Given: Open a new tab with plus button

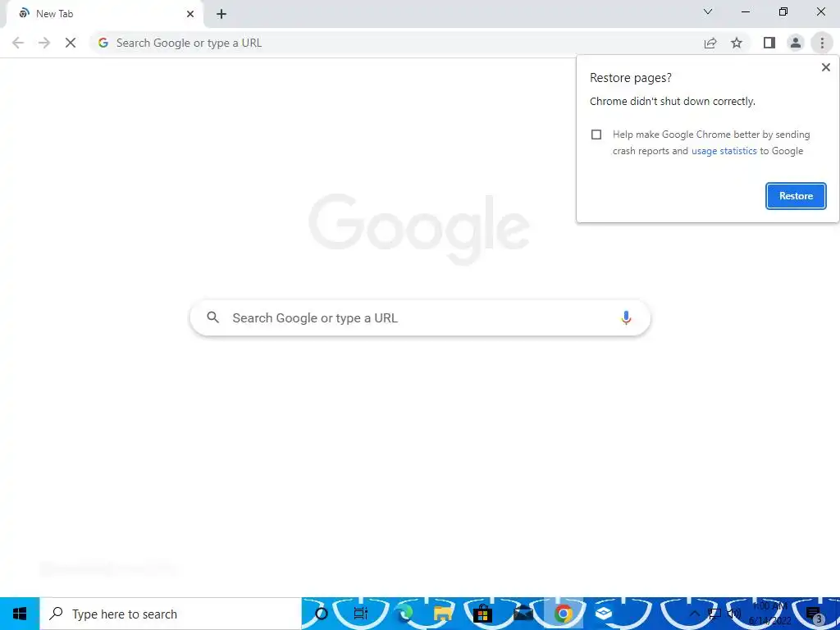Looking at the screenshot, I should point(221,14).
